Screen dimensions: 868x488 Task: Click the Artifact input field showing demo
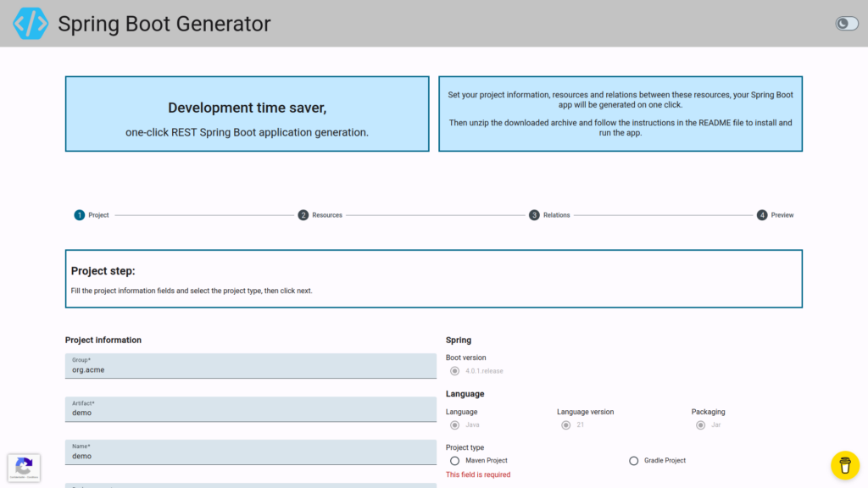coord(252,411)
